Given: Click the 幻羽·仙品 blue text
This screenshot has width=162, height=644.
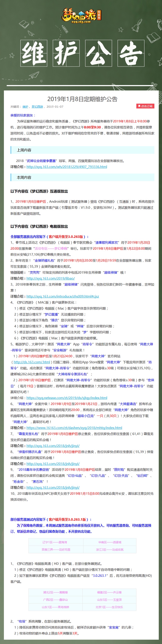Looking at the screenshot, I should [75, 476].
